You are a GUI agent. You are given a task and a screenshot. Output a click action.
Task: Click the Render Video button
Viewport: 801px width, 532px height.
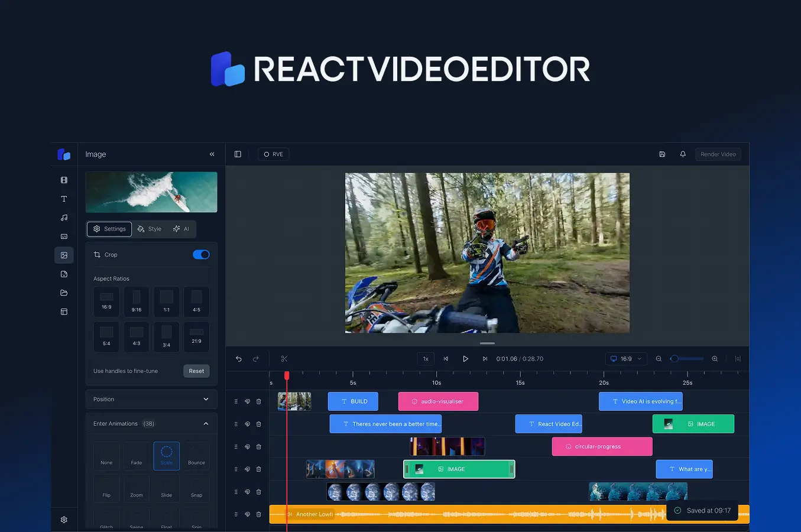click(718, 154)
